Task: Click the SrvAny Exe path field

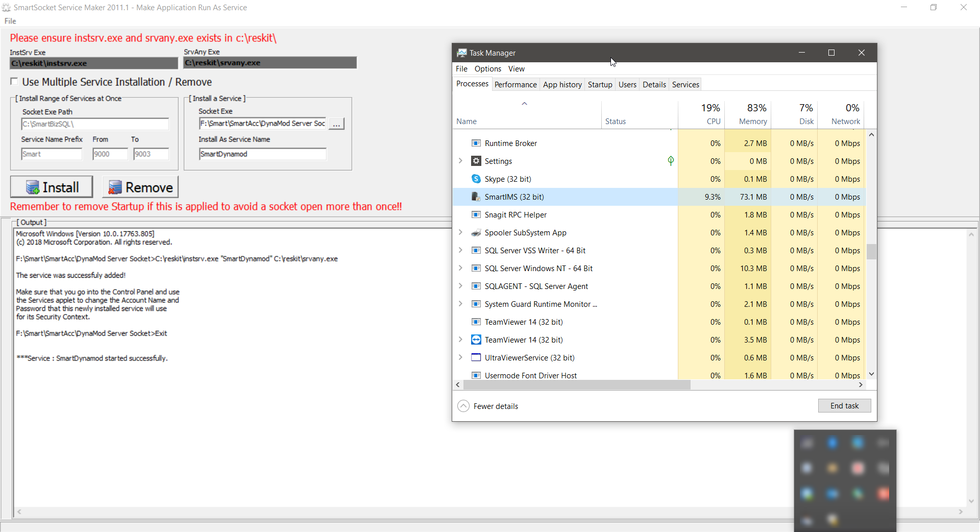Action: (x=270, y=63)
